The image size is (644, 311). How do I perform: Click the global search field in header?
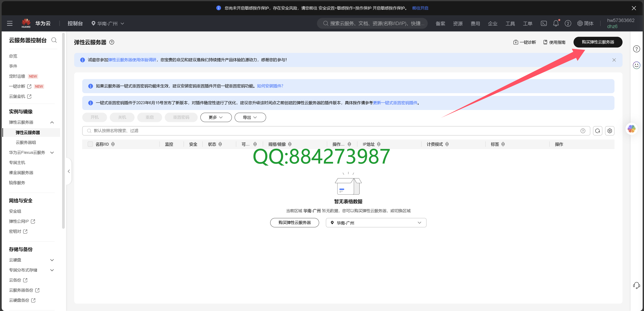coord(372,24)
